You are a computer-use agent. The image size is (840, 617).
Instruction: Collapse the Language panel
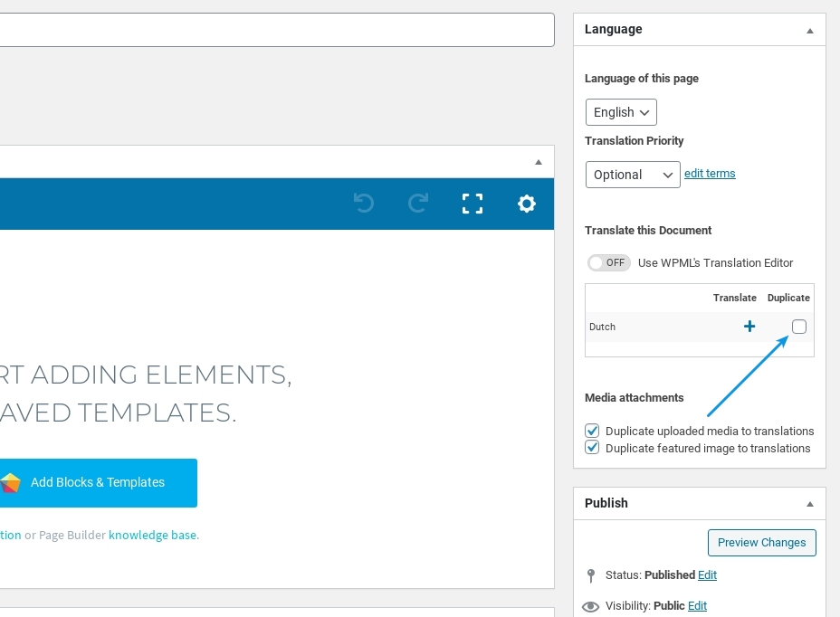pos(810,30)
